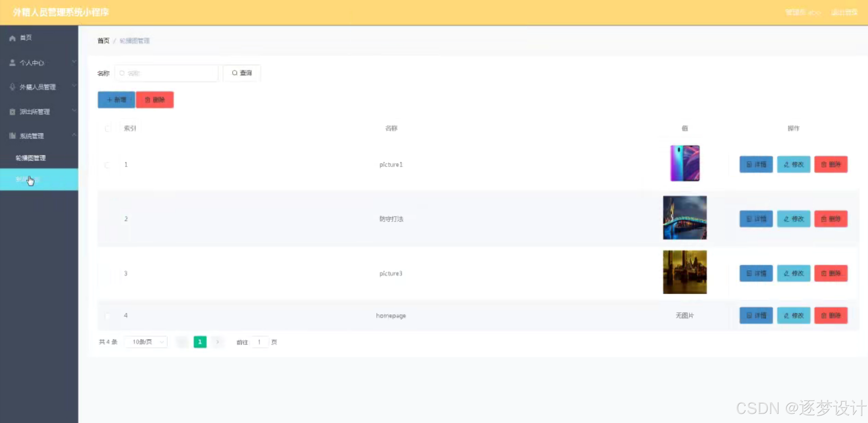Expand the 个人中心 menu chevron

point(74,62)
